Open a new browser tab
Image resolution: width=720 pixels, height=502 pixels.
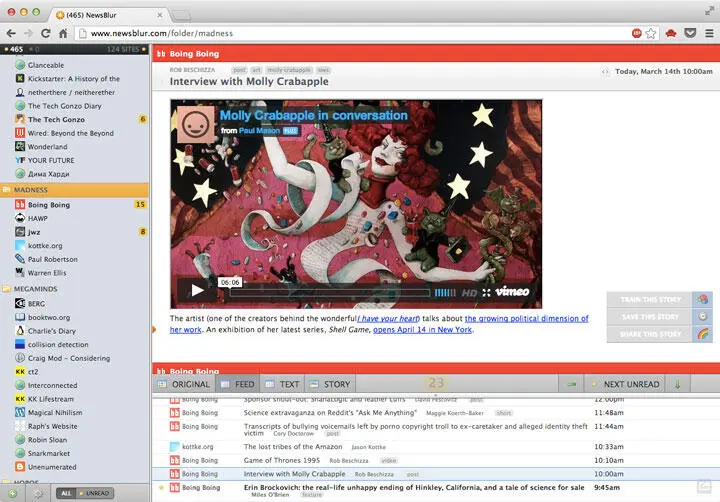click(x=181, y=15)
